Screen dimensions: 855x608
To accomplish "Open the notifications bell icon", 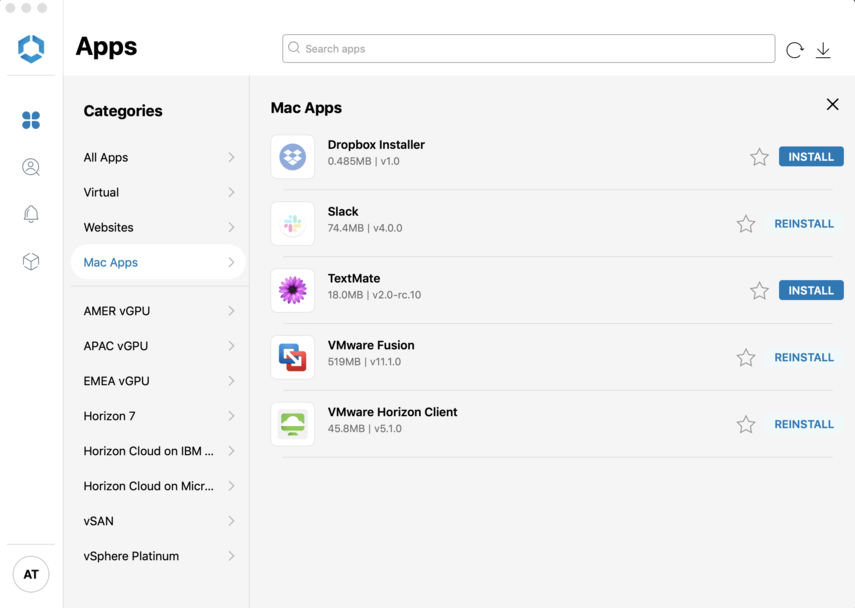I will (31, 214).
